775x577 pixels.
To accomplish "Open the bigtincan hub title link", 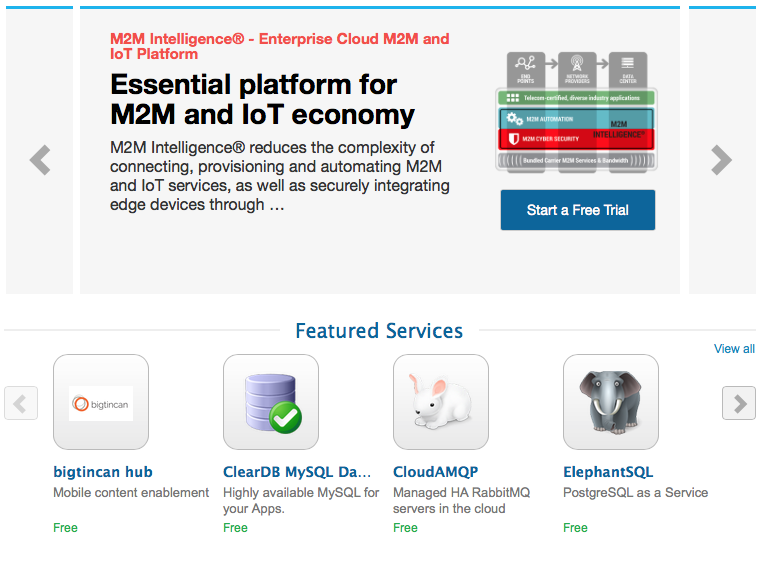I will click(x=103, y=472).
